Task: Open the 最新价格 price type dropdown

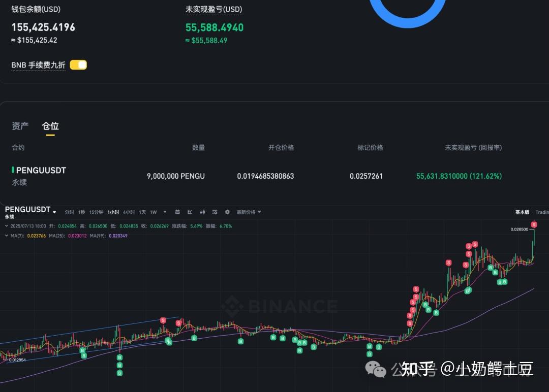Action: [249, 212]
